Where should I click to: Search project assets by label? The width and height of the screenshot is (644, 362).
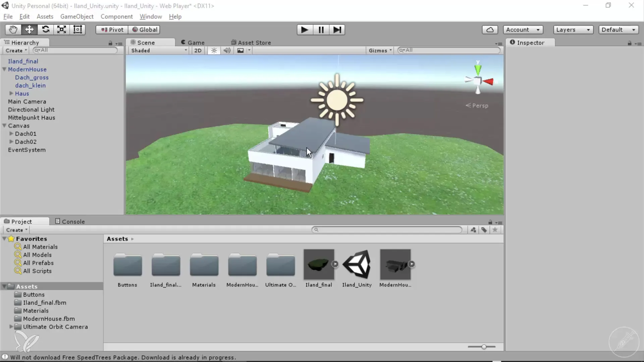(x=484, y=230)
